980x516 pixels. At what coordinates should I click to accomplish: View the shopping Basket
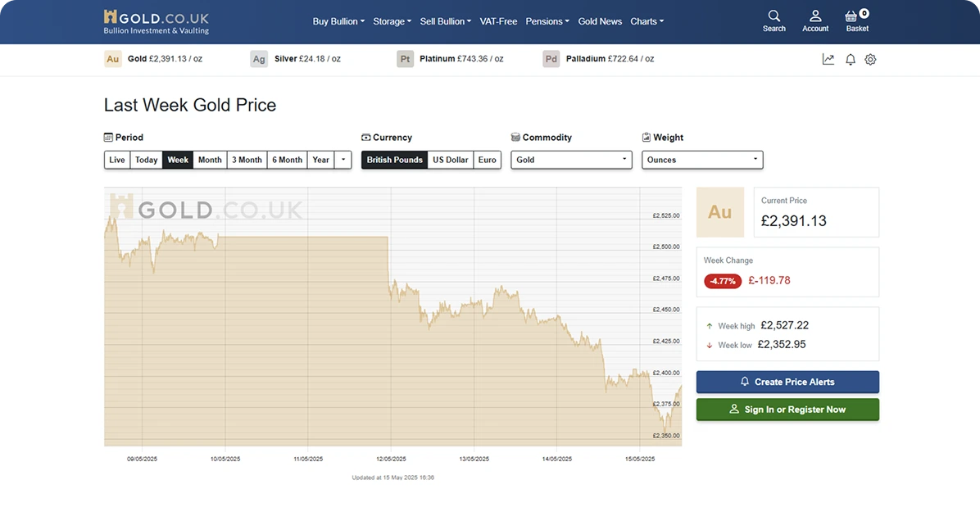coord(857,21)
